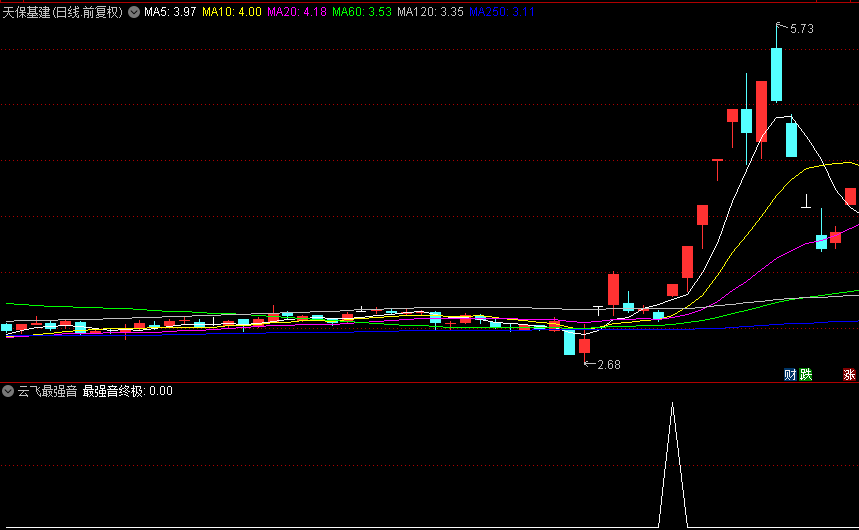The height and width of the screenshot is (530, 859).
Task: Expand the 云飞最强音 indicator options arrow
Action: tap(8, 391)
